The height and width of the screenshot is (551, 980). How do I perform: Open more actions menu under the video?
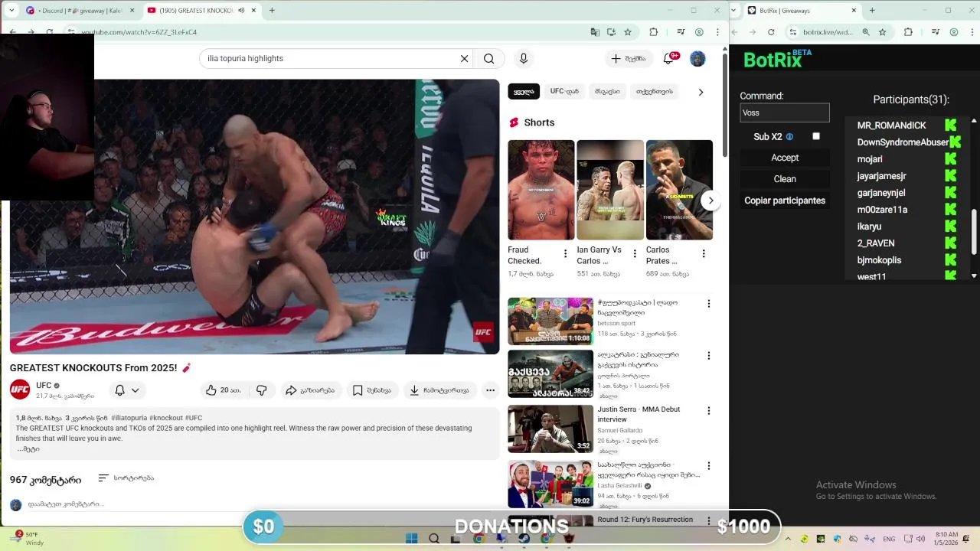(x=490, y=390)
